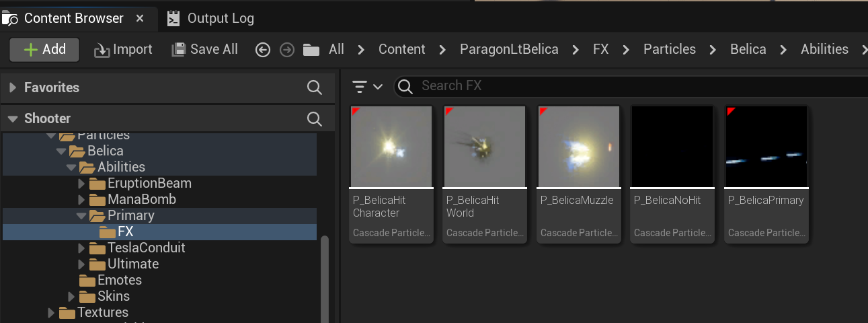Go forward with the history forward arrow
The width and height of the screenshot is (868, 323).
coord(287,50)
